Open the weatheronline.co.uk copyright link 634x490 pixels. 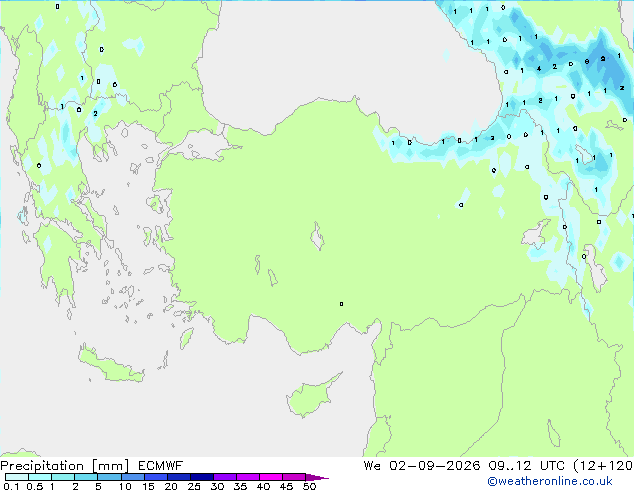(x=550, y=481)
